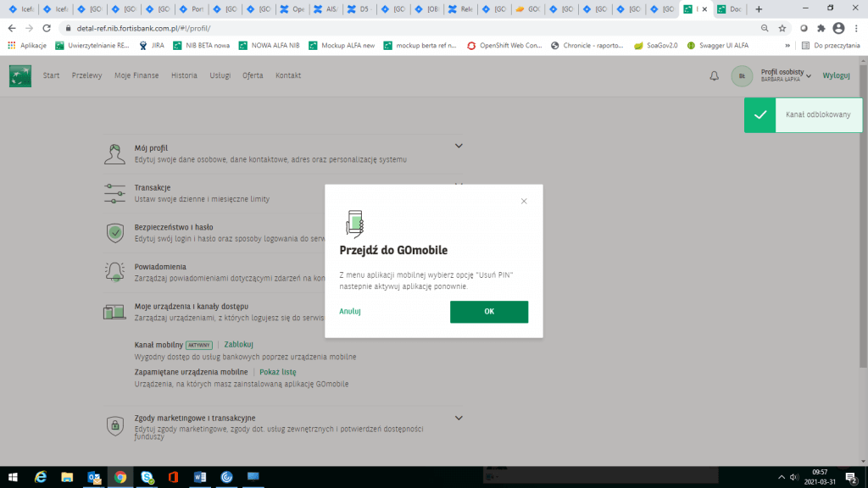Open the Moje Finanse menu item
This screenshot has width=868, height=488.
tap(136, 75)
